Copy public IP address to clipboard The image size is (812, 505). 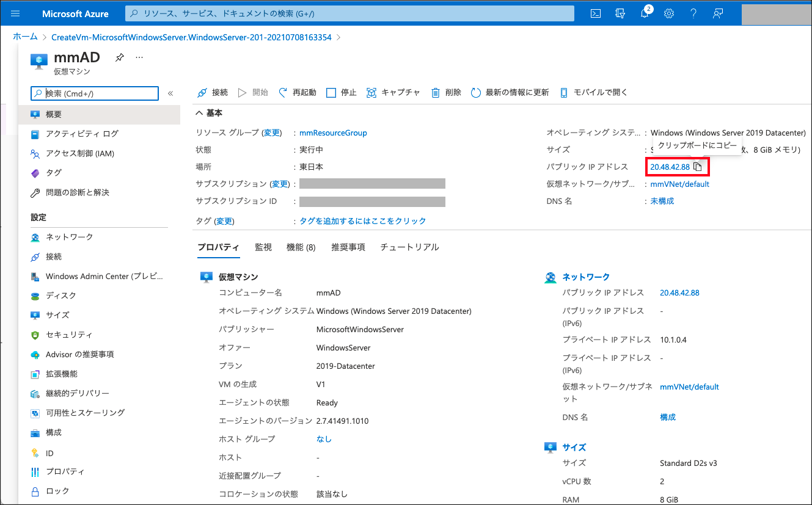(x=698, y=167)
